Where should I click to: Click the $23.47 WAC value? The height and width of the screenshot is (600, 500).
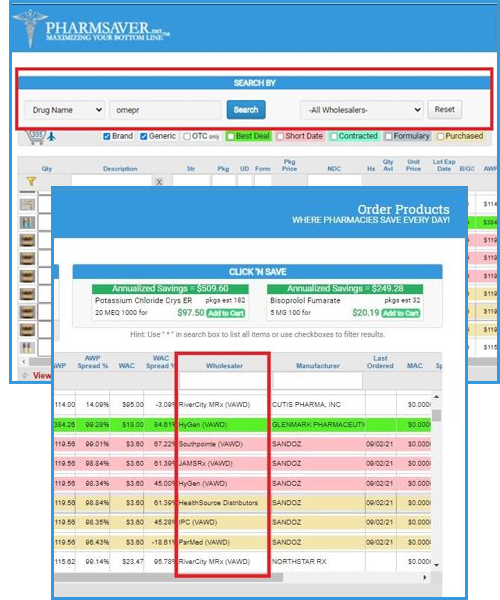pyautogui.click(x=133, y=562)
